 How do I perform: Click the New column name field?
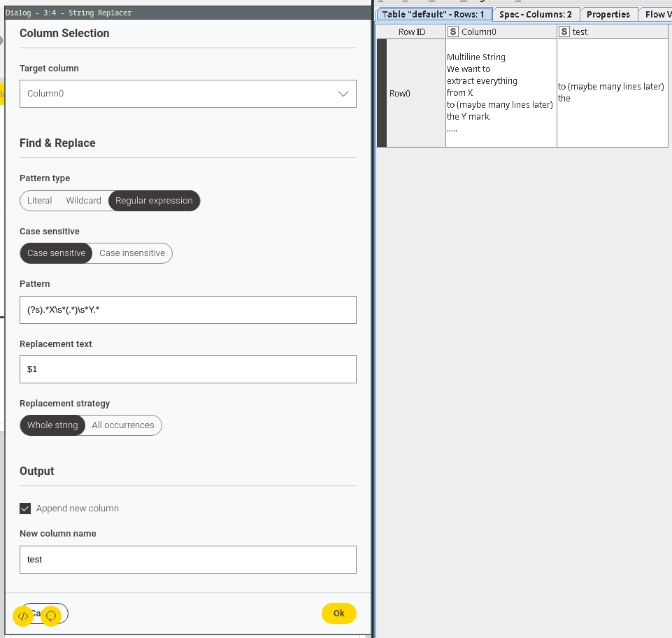click(187, 560)
